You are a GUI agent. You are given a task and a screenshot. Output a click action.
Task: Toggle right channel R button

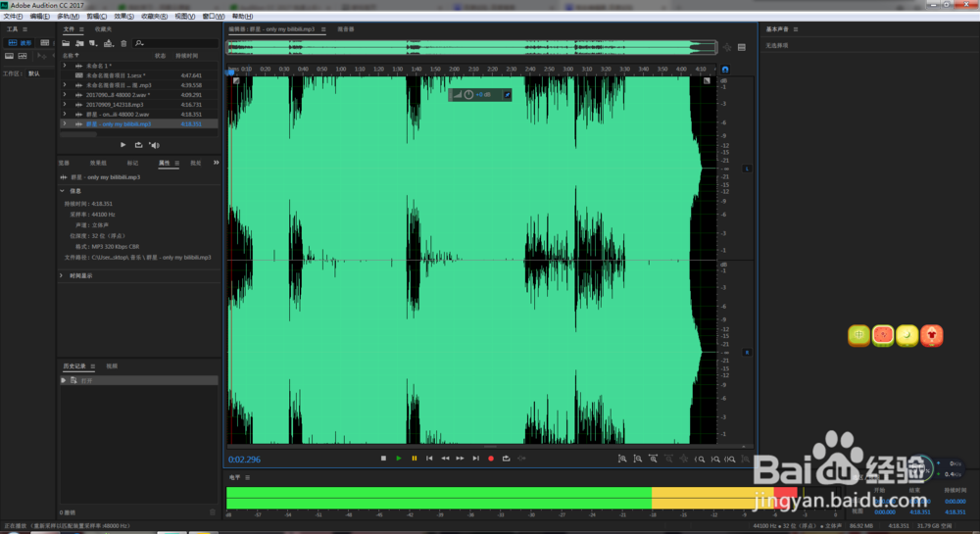point(747,353)
